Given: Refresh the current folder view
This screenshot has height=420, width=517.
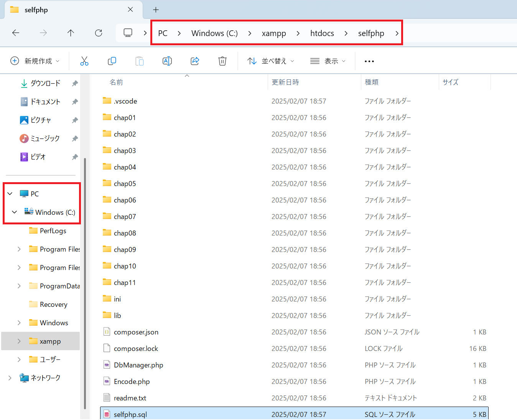Looking at the screenshot, I should click(x=99, y=33).
